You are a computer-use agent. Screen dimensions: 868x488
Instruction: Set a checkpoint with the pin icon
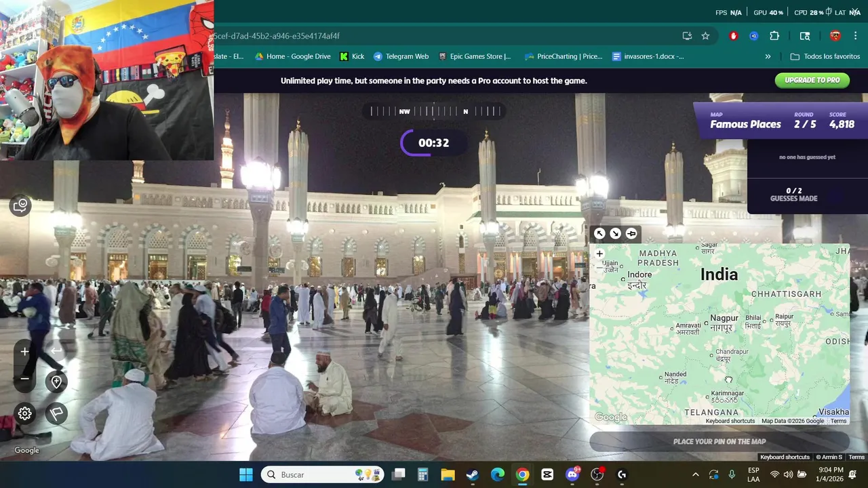56,382
